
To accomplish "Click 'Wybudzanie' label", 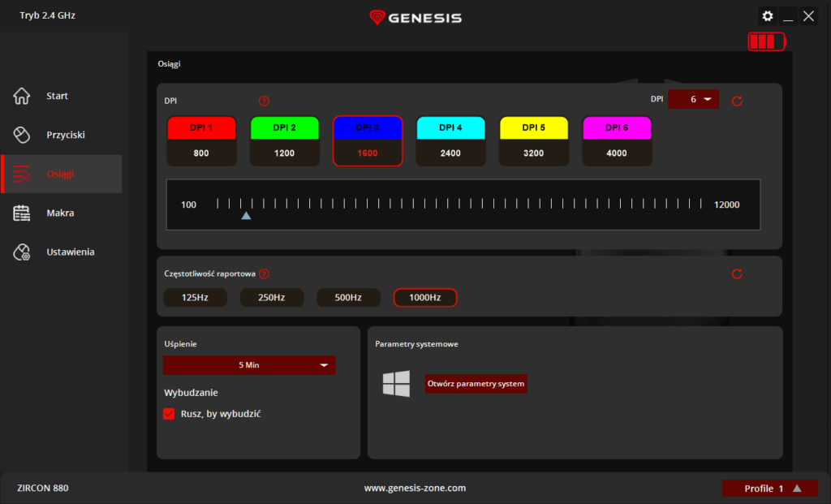I will [191, 393].
